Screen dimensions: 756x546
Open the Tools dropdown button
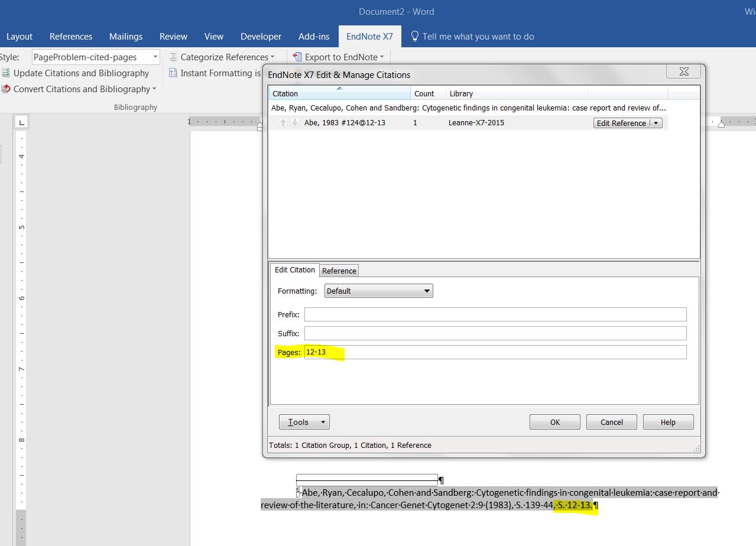coord(304,422)
